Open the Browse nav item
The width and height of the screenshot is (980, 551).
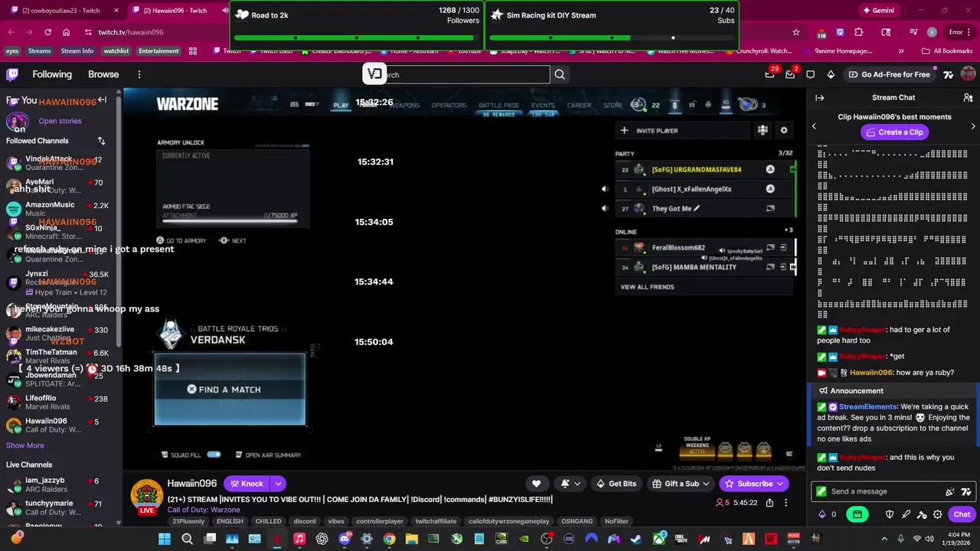click(x=103, y=74)
